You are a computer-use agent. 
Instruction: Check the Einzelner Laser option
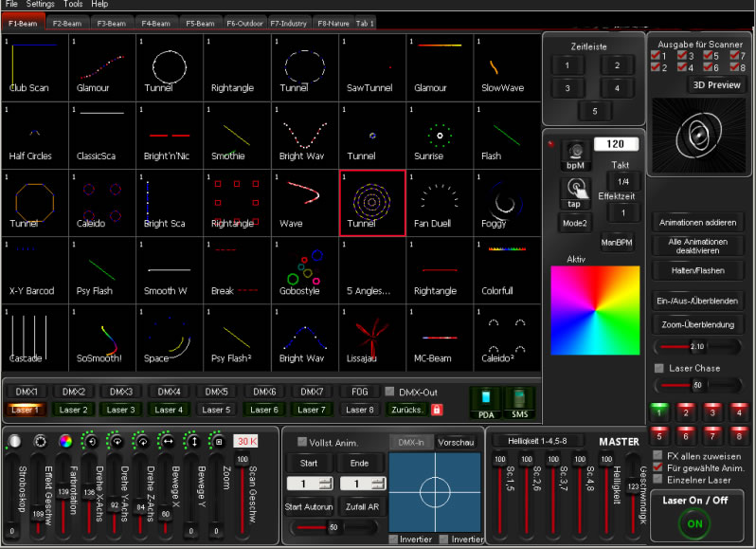click(657, 479)
